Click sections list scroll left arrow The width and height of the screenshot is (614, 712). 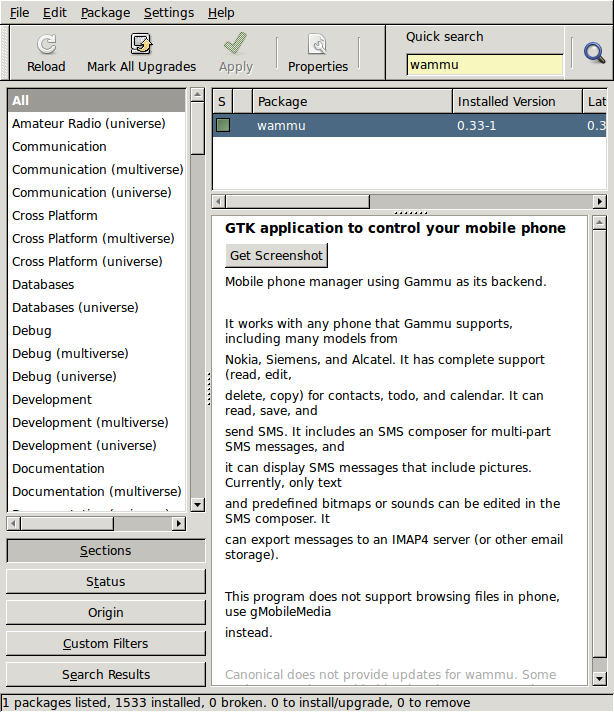coord(14,524)
